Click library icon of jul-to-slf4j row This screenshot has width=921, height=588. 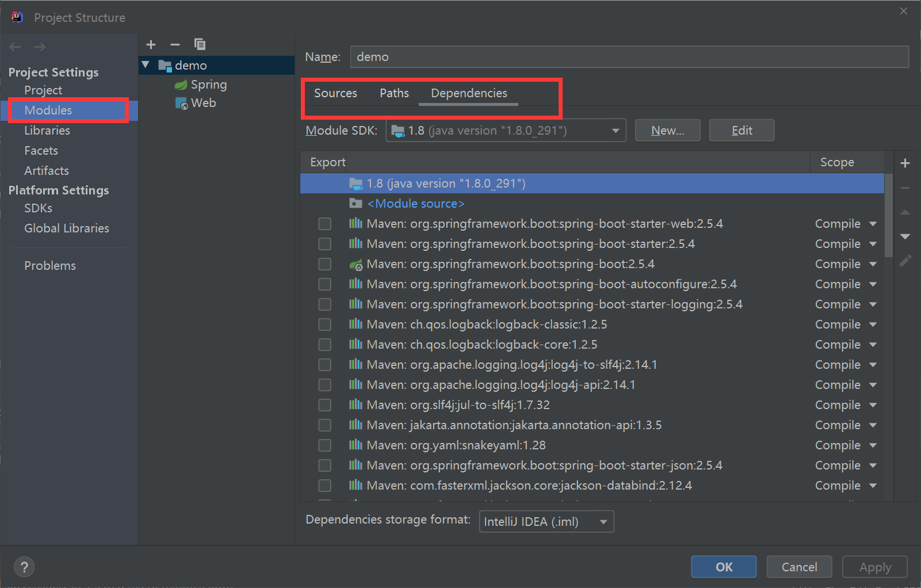point(356,404)
